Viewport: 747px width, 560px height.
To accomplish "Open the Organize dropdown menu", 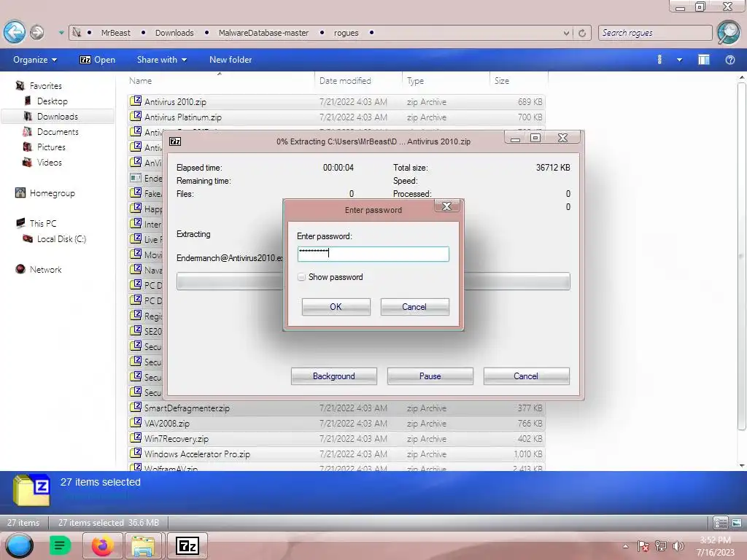I will click(35, 60).
